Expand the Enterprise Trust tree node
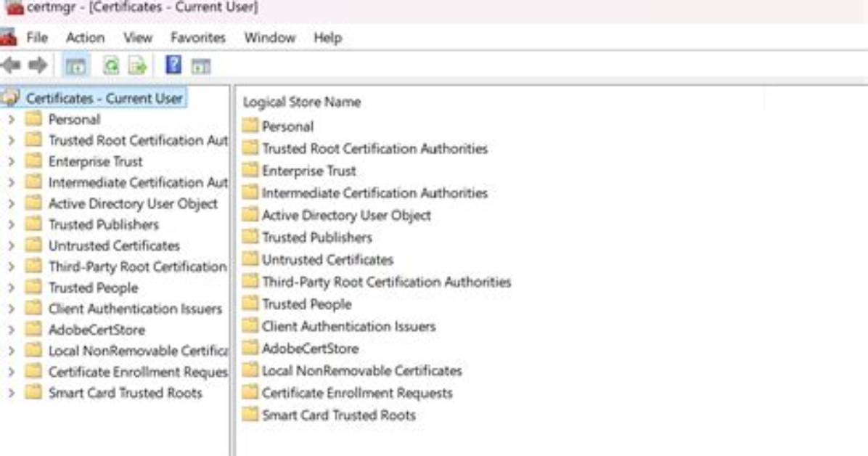The width and height of the screenshot is (868, 456). [x=11, y=161]
